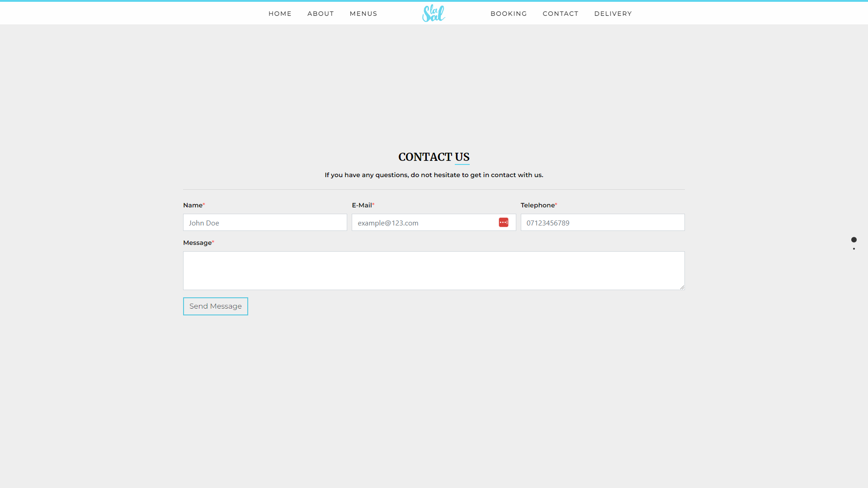Viewport: 868px width, 488px height.
Task: Focus the E-Mail input field
Action: [x=434, y=222]
